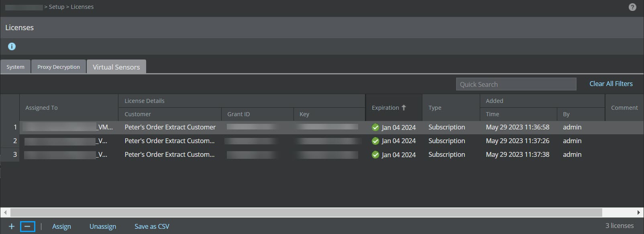Screen dimensions: 644x234
Task: Click the '3 licenses' count text
Action: coord(620,226)
